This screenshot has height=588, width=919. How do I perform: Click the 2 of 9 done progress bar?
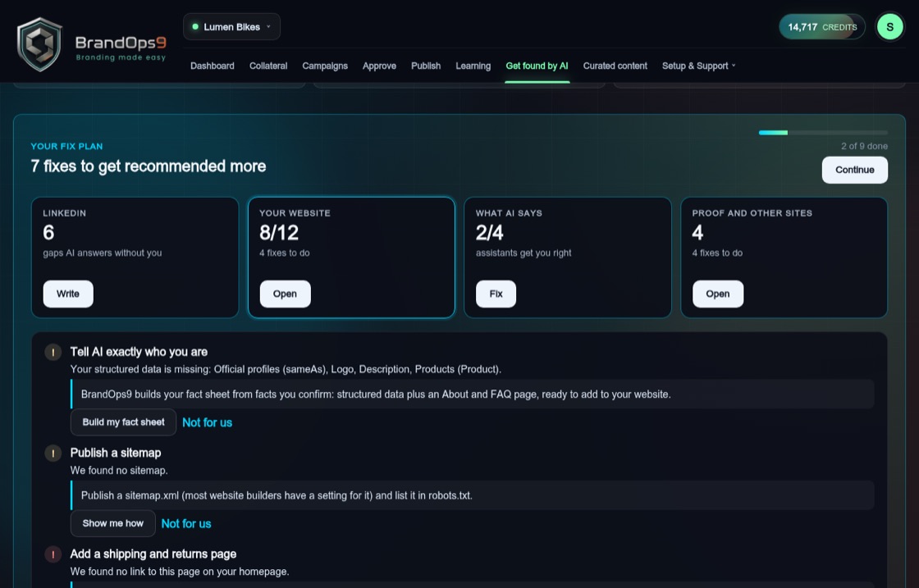pos(823,133)
